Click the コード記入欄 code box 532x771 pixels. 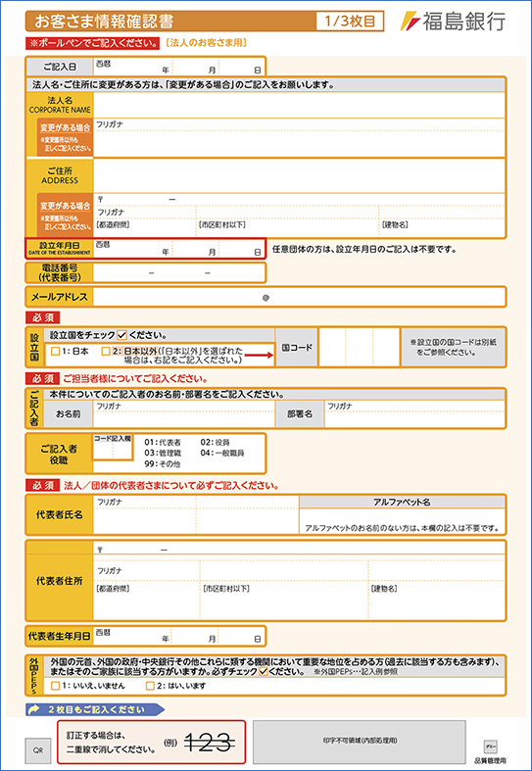[x=113, y=451]
